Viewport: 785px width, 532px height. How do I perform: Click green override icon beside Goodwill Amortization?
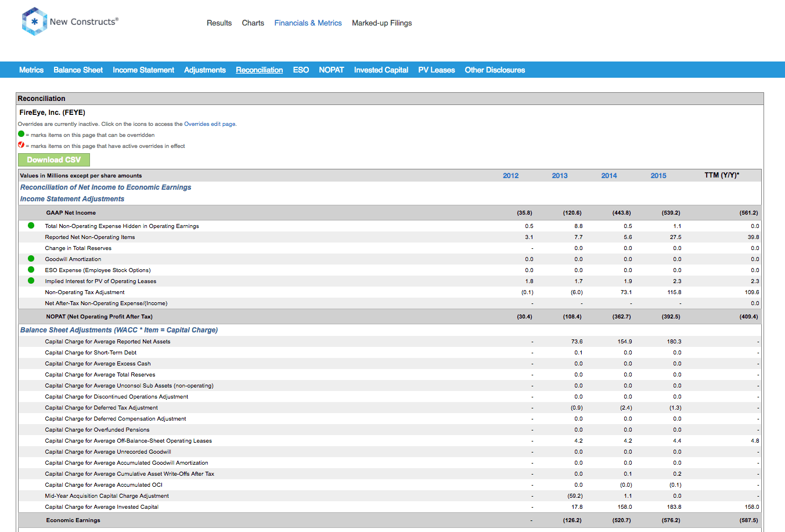point(31,259)
